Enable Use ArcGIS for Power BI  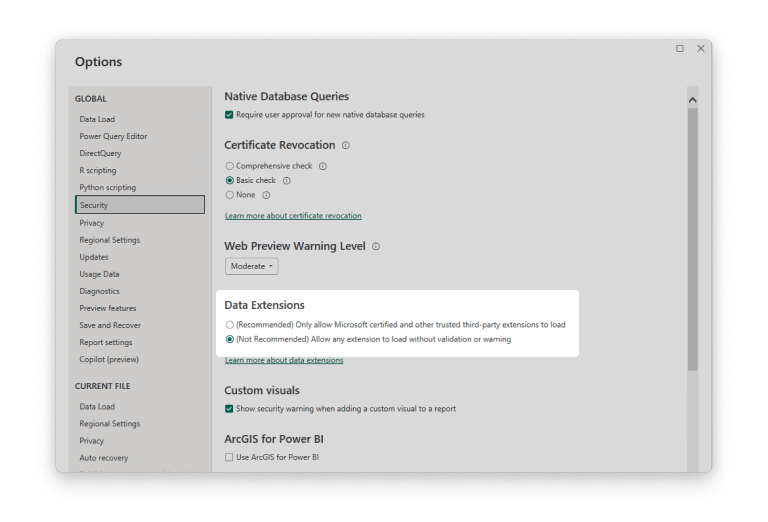tap(229, 457)
